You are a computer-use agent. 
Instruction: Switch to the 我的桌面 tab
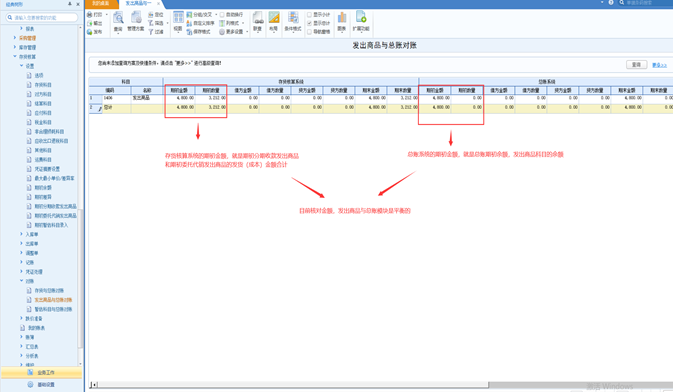click(101, 3)
